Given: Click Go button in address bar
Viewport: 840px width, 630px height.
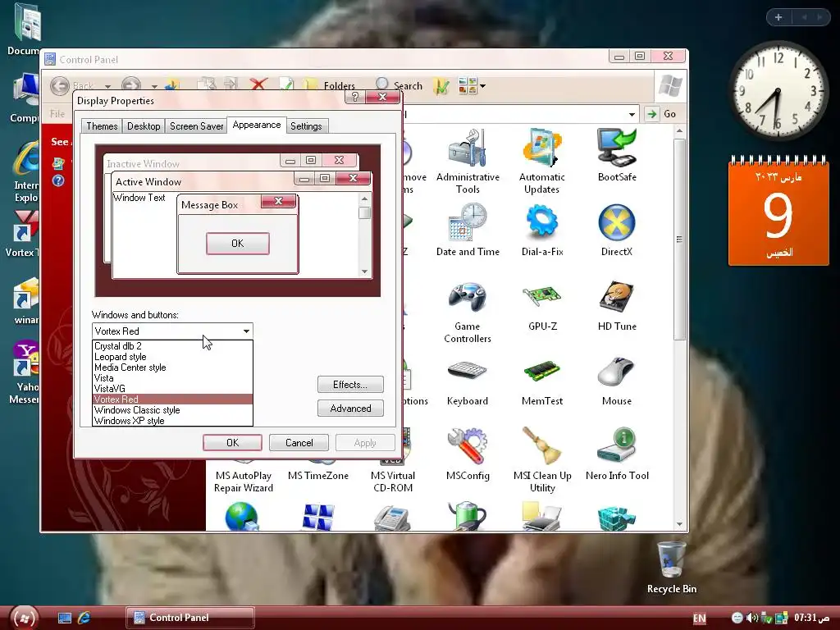Looking at the screenshot, I should click(x=664, y=113).
